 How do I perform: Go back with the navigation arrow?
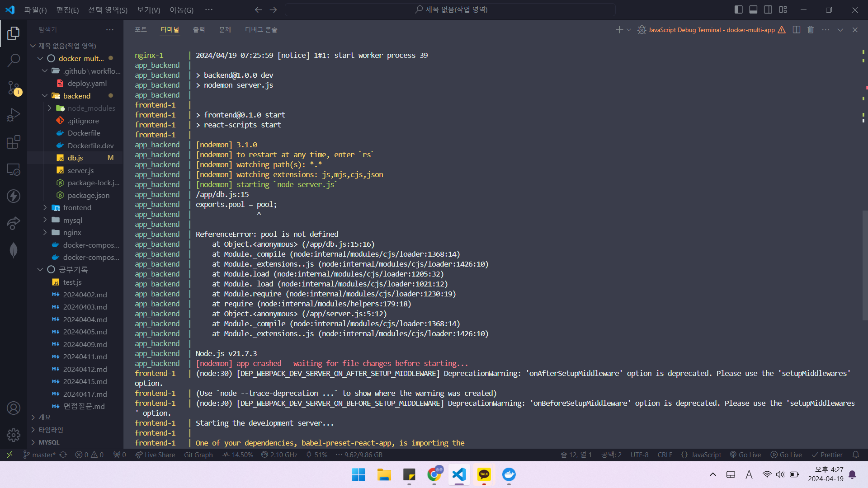pos(258,9)
